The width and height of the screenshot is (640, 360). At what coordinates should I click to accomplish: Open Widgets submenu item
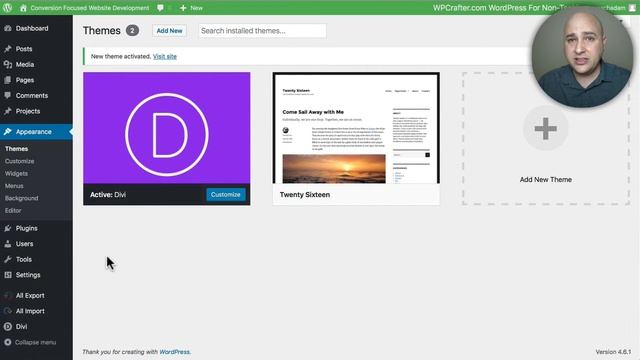pos(16,173)
